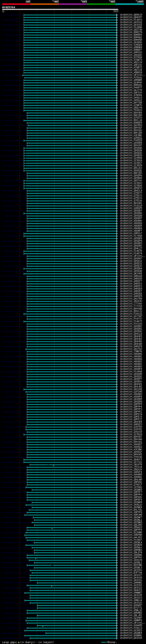Viewport: 146px width, 644px height.
Task: Click the UniRef100_P04707 label
Action: click(x=131, y=319)
